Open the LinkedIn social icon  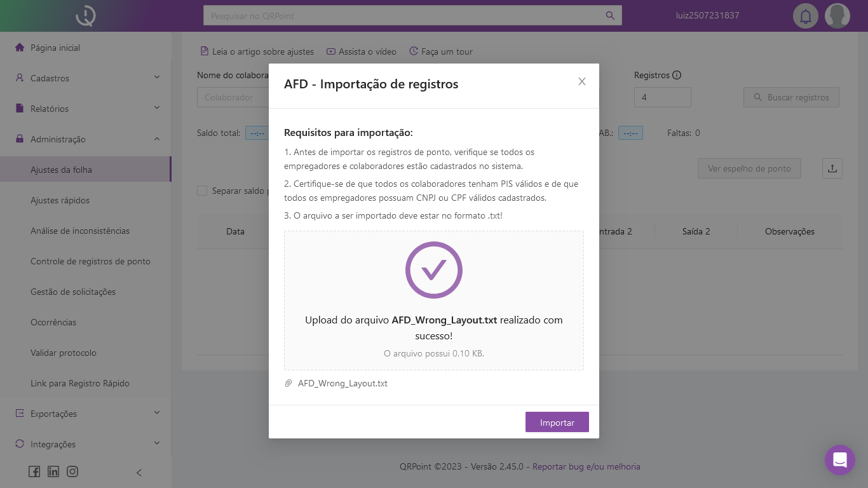pyautogui.click(x=53, y=471)
